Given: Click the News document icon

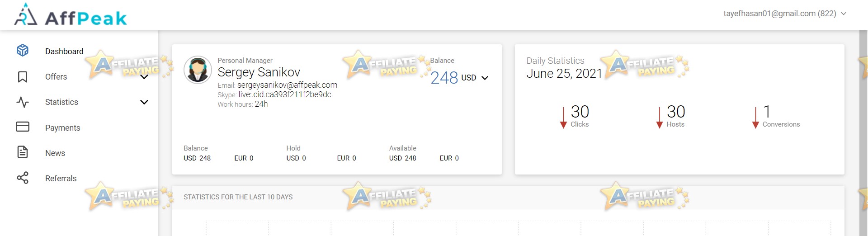Looking at the screenshot, I should [23, 152].
